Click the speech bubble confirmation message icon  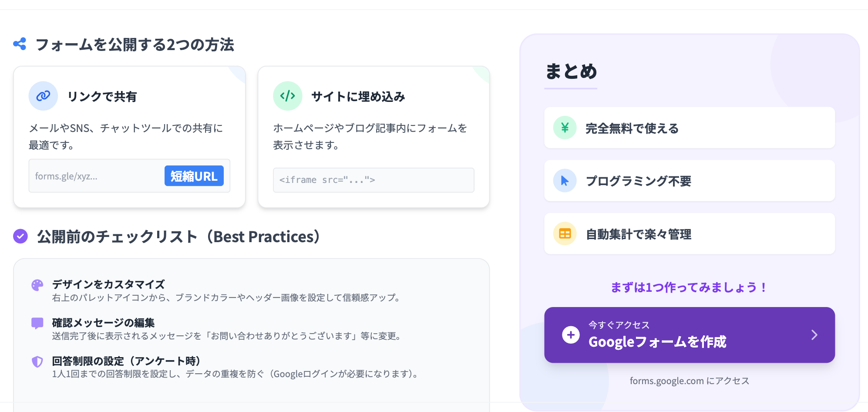point(37,323)
